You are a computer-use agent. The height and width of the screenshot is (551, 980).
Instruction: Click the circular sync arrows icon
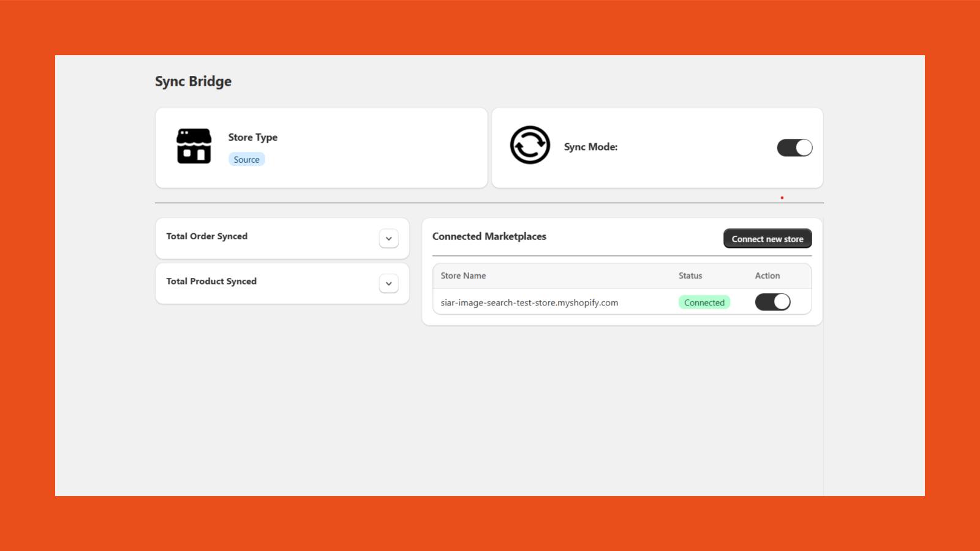[530, 145]
